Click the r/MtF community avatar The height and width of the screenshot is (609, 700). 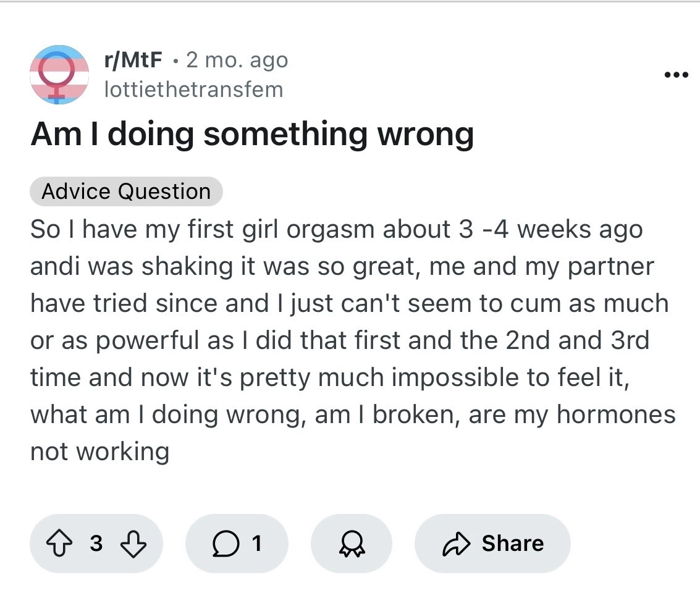click(x=59, y=75)
